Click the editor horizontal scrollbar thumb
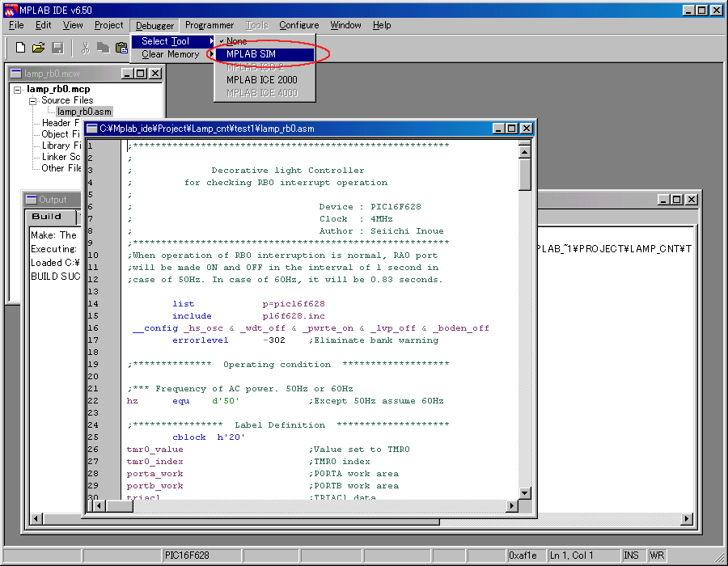Image resolution: width=728 pixels, height=566 pixels. [x=120, y=506]
